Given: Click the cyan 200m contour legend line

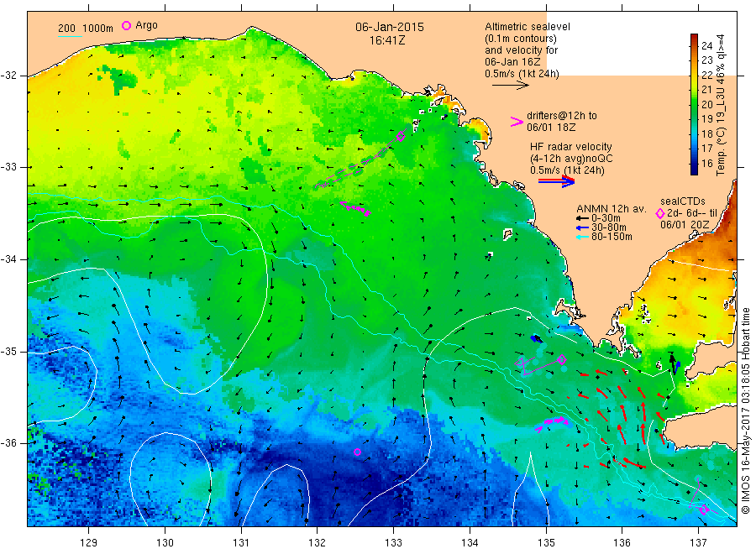Looking at the screenshot, I should (x=70, y=36).
